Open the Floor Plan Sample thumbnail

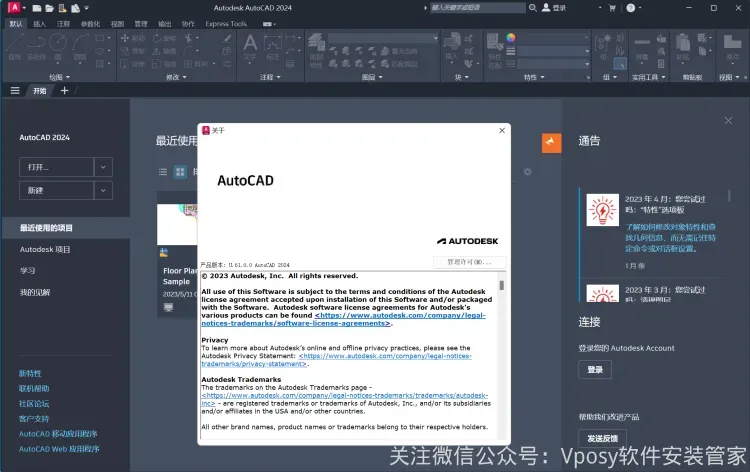pos(177,224)
